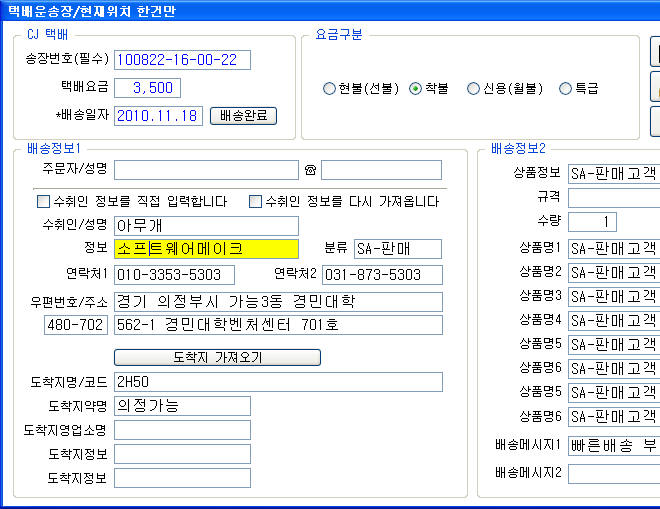Click the 상품명2 field

(614, 272)
